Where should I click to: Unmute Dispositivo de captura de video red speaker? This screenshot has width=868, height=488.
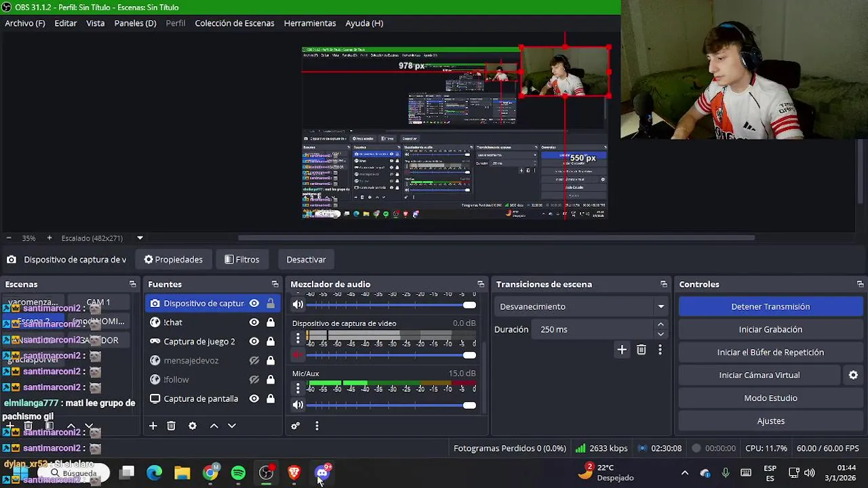pos(298,355)
